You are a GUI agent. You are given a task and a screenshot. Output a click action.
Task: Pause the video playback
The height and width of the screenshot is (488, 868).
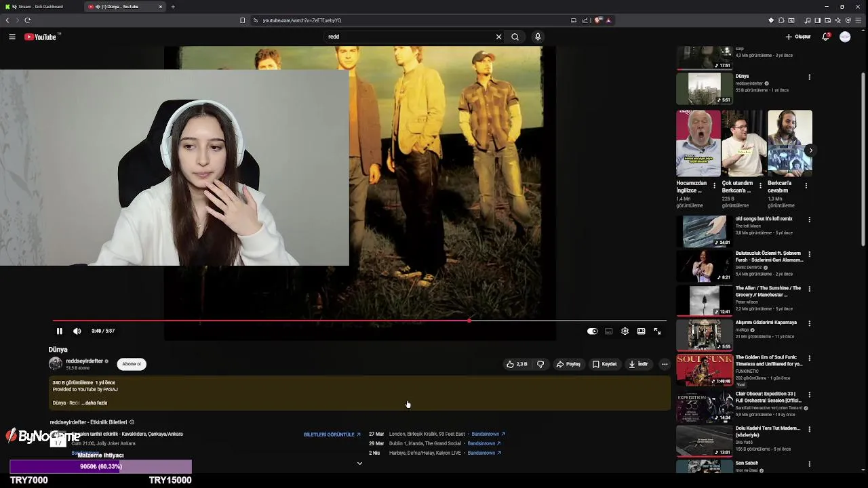(x=59, y=331)
